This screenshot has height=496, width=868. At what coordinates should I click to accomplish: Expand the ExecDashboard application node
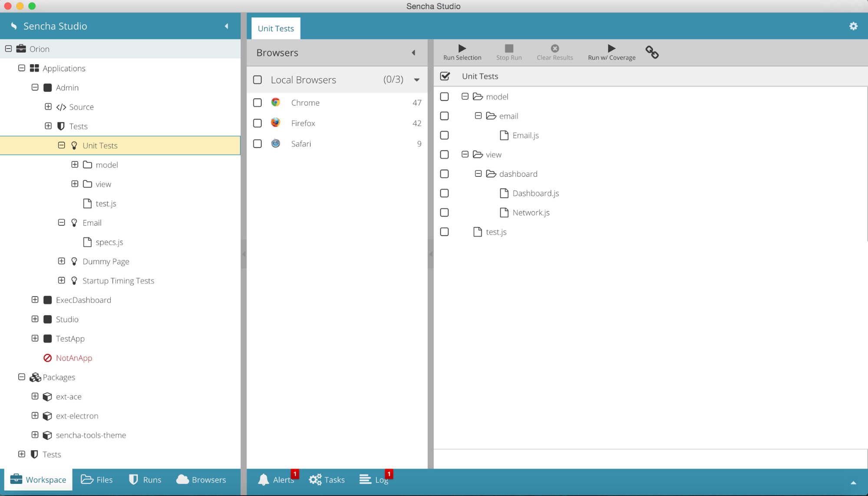point(35,300)
